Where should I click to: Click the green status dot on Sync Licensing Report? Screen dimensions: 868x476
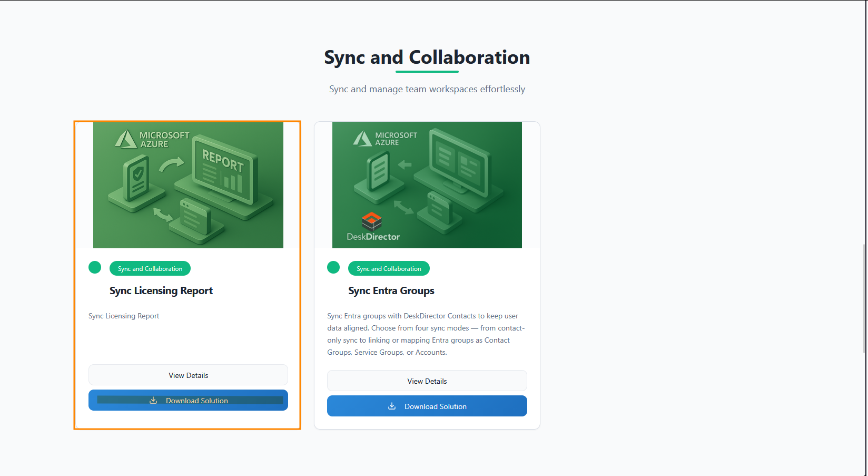coord(95,267)
